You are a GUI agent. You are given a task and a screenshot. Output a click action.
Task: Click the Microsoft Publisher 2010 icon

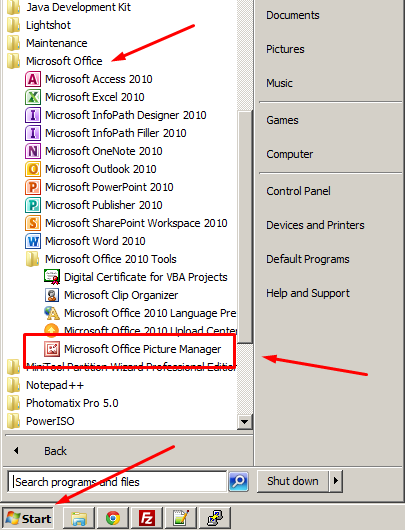33,205
